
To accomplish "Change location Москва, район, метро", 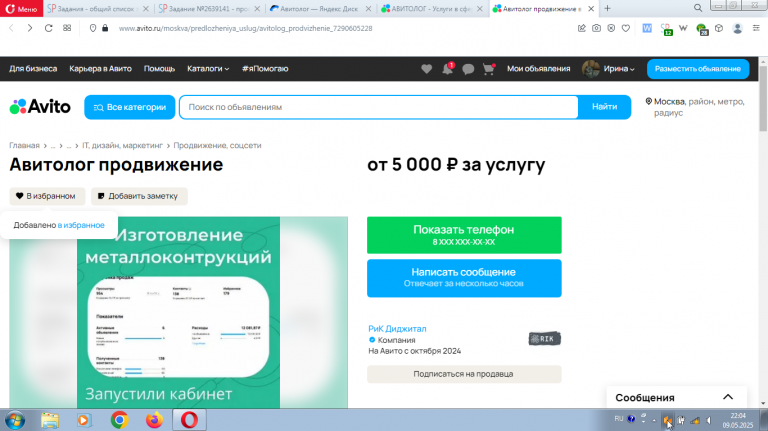I will tap(695, 107).
